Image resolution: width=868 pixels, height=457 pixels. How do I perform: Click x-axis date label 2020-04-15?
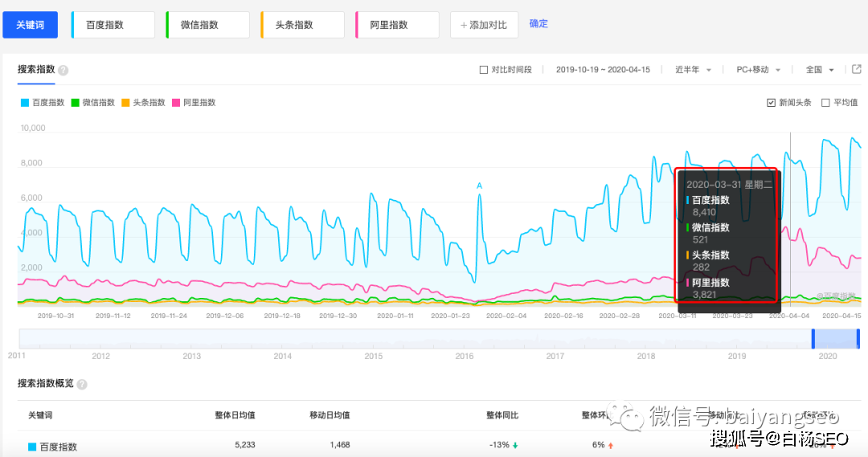(841, 316)
